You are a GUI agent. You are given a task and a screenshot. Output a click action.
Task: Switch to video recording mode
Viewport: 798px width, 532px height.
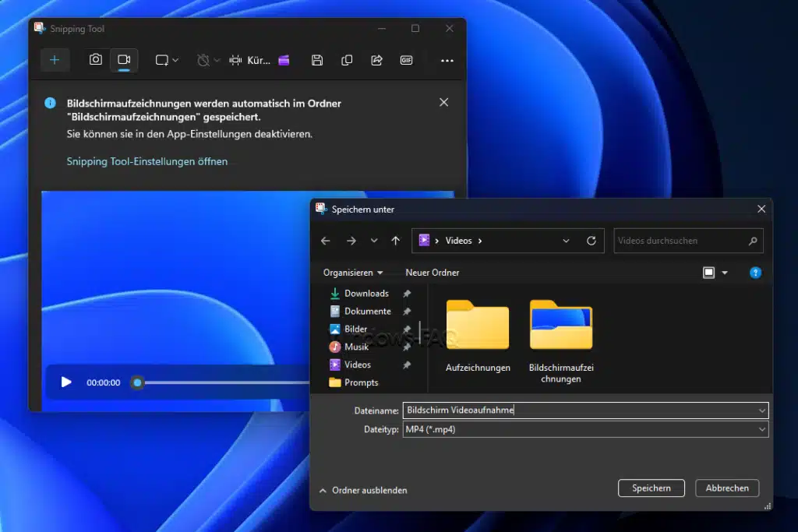[x=124, y=60]
